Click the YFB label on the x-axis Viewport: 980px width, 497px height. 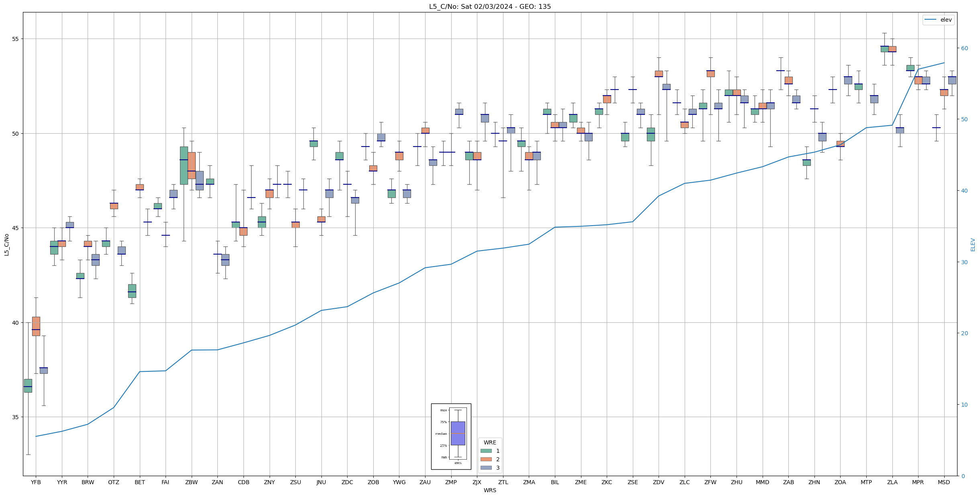click(x=36, y=482)
